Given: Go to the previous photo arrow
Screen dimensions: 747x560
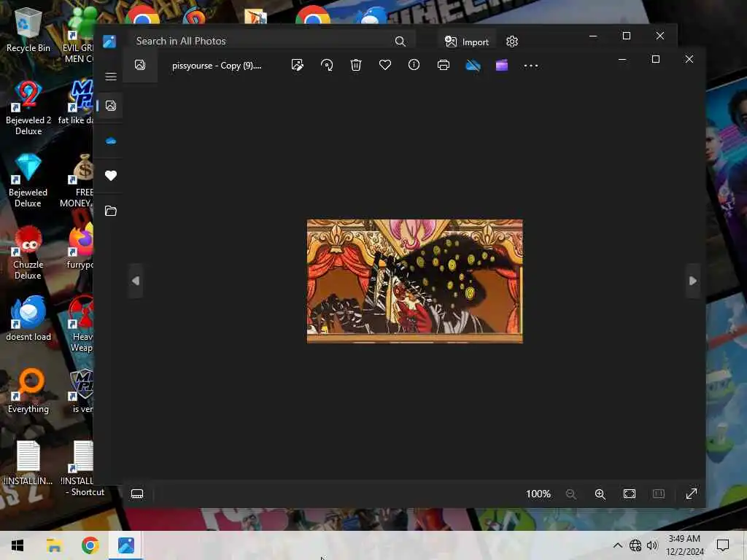Looking at the screenshot, I should coord(136,281).
